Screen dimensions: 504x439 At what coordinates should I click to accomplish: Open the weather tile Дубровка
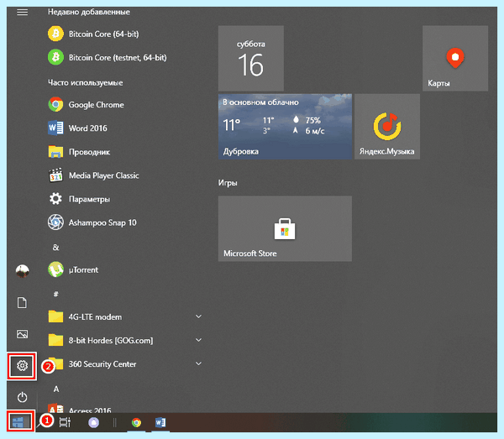tap(285, 126)
